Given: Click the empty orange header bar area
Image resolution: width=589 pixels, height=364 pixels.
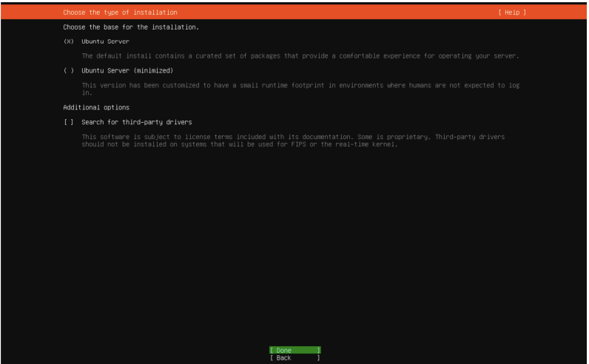Looking at the screenshot, I should click(333, 13).
